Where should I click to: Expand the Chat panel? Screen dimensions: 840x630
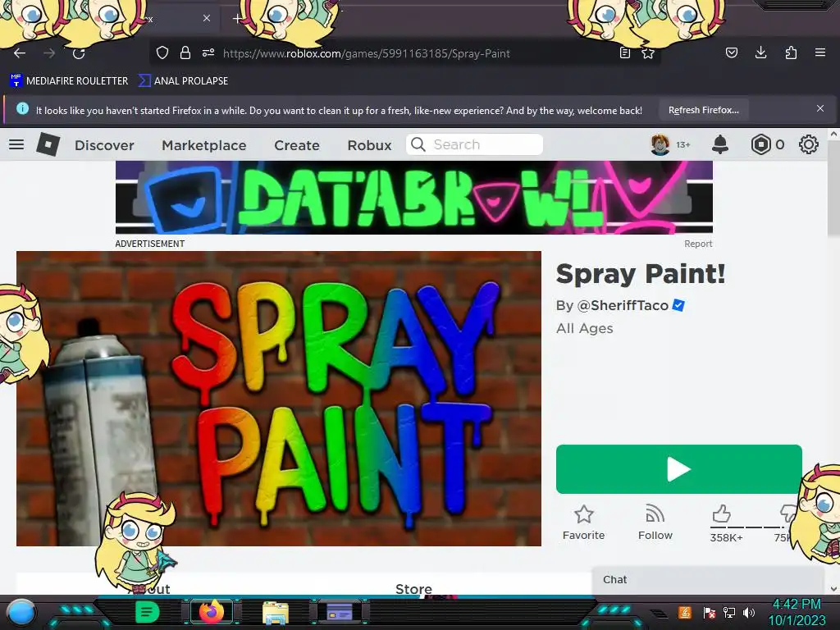(x=707, y=580)
